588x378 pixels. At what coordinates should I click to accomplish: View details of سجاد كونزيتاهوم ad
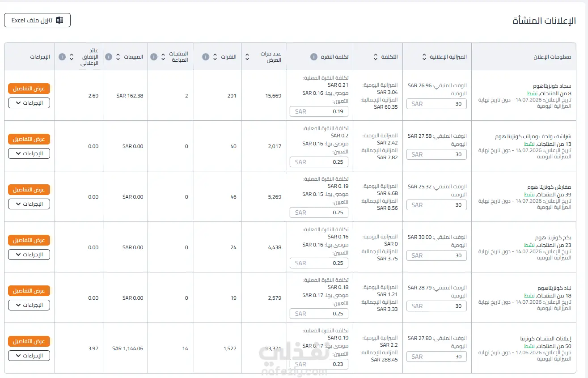(29, 89)
